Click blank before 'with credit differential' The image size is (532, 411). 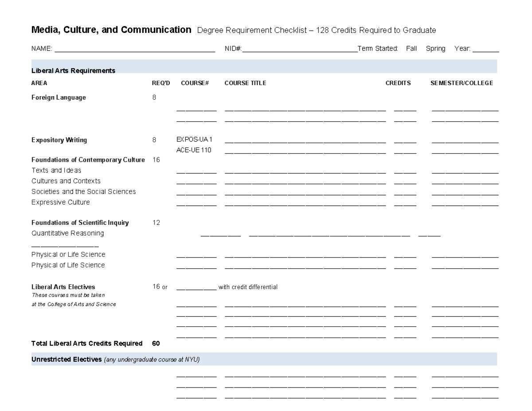(196, 289)
